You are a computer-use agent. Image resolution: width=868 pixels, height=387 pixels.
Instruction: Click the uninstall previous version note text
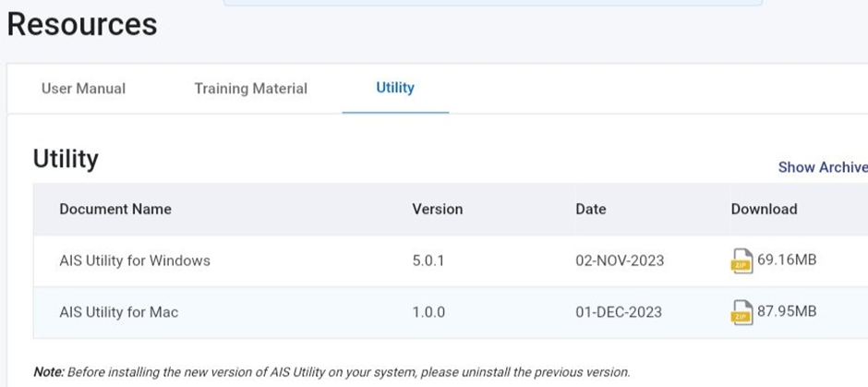(x=332, y=372)
